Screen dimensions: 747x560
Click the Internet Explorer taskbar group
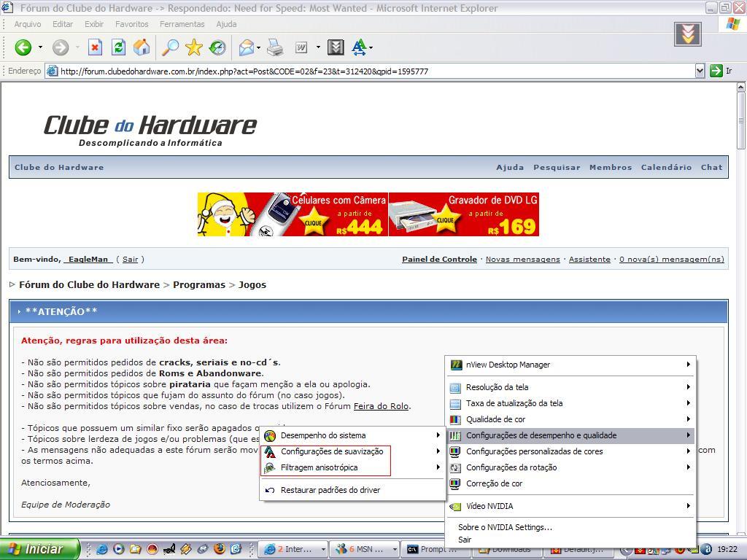tap(294, 549)
